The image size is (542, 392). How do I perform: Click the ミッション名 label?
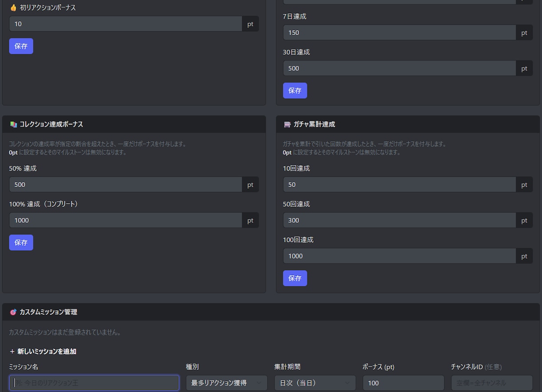[x=24, y=367]
